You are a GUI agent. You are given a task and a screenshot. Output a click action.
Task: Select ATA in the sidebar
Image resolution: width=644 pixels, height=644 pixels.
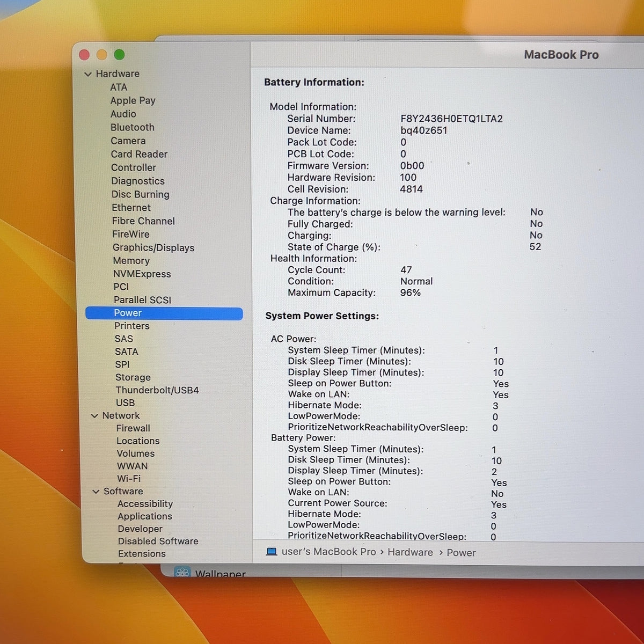(119, 87)
